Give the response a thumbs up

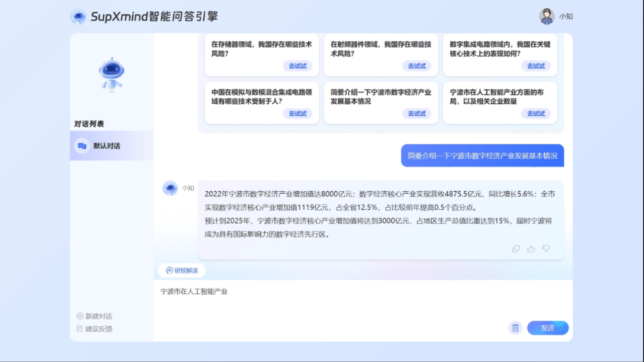(x=531, y=249)
